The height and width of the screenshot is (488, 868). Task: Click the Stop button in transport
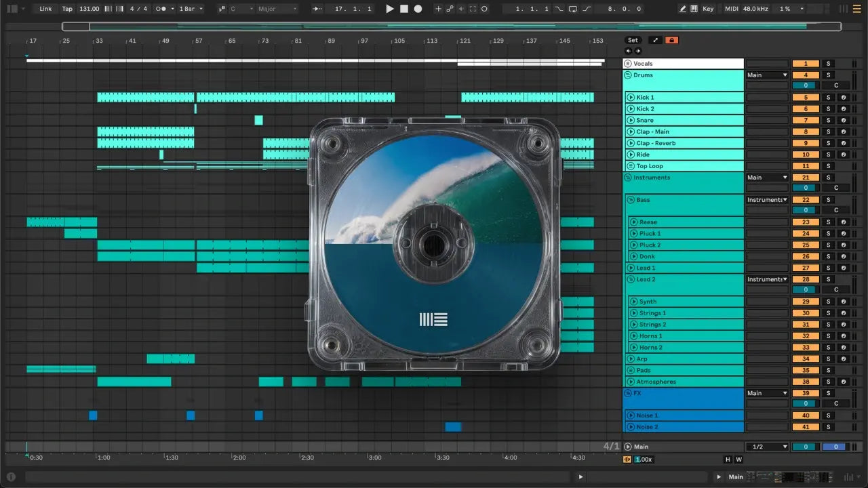coord(403,9)
